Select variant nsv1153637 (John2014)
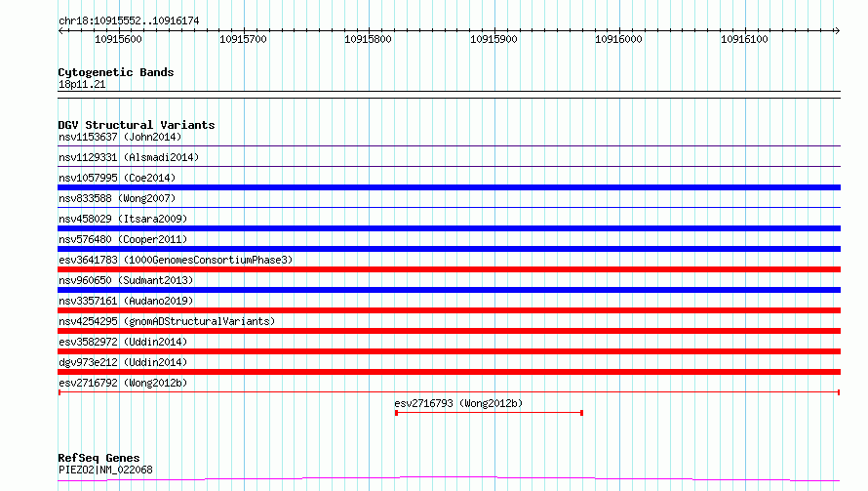Viewport: 868px width, 491px height. (x=120, y=137)
